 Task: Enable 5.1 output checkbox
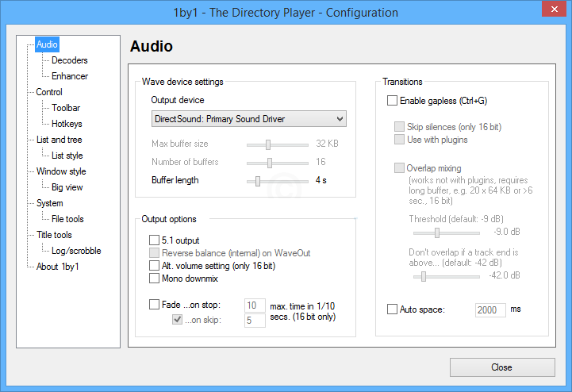(x=155, y=240)
